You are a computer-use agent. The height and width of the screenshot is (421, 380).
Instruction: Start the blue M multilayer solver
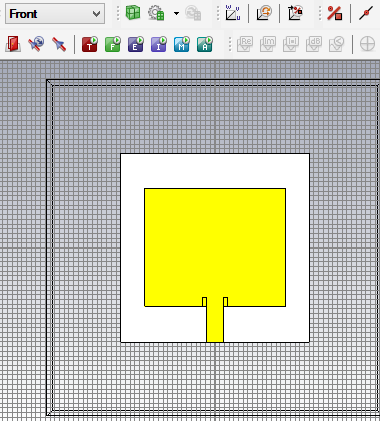point(182,44)
